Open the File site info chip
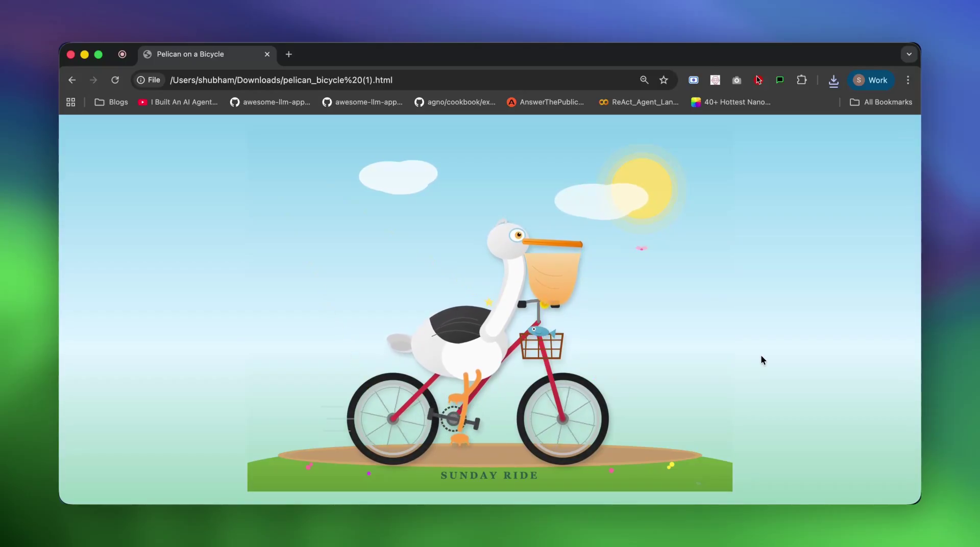 coord(149,80)
